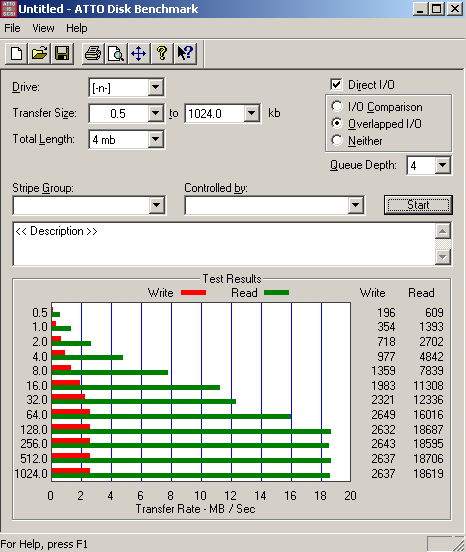Open the Total Length dropdown
Viewport: 466px width, 552px height.
155,139
